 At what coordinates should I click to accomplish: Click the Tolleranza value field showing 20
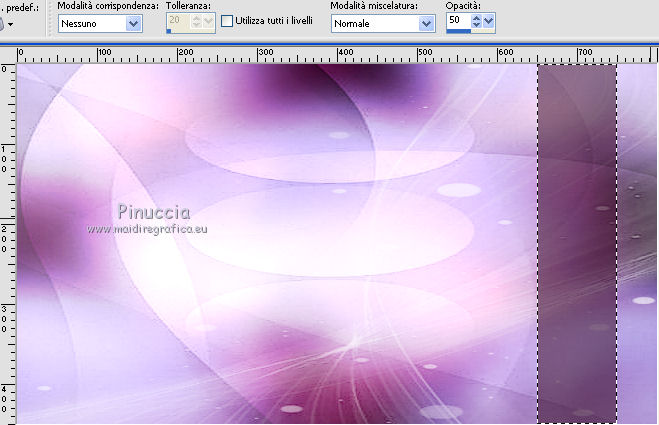[x=178, y=20]
